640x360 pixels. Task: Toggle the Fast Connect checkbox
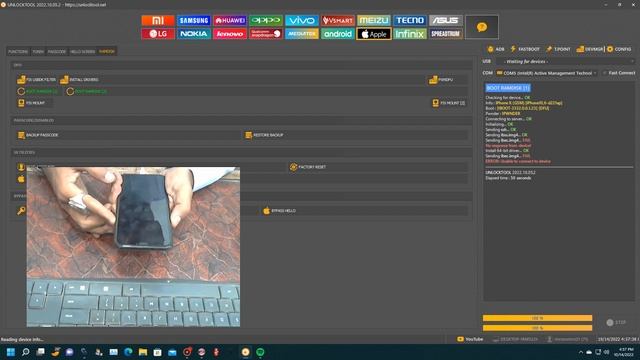coord(619,73)
